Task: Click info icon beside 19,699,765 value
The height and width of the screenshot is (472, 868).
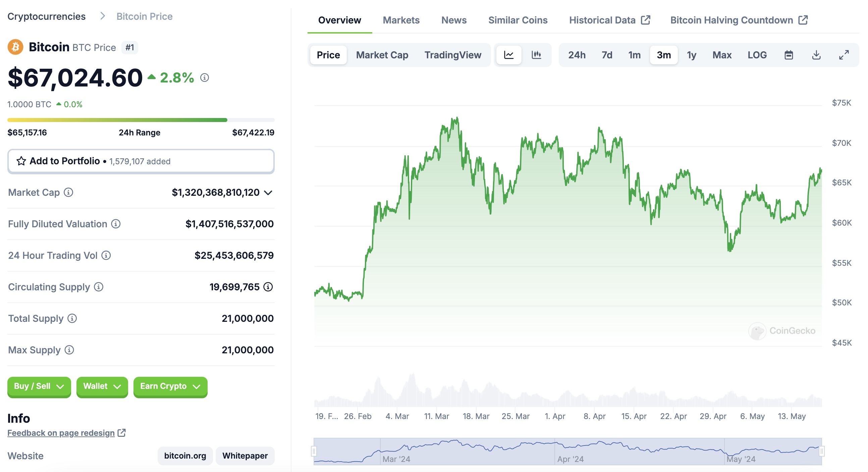Action: [268, 287]
